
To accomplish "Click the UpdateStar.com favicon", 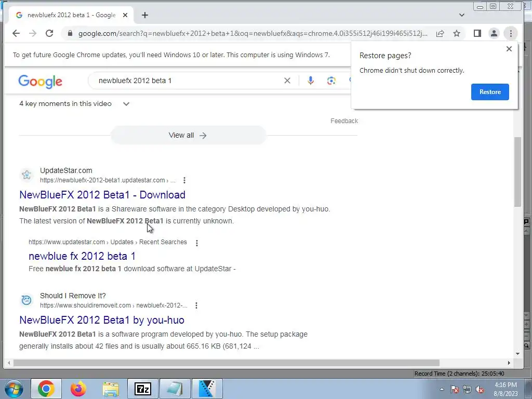I will pos(26,175).
